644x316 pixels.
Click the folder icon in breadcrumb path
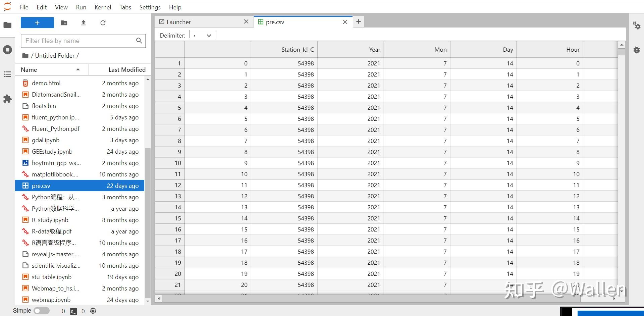point(25,56)
